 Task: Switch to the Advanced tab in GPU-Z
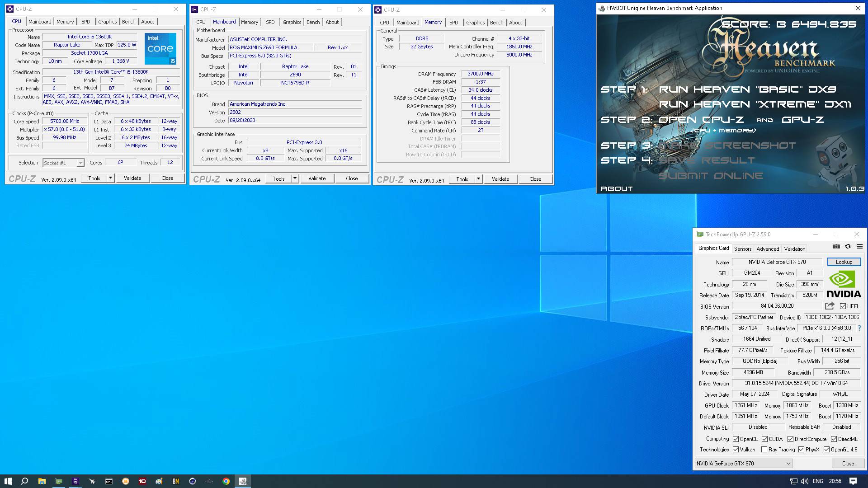coord(768,249)
